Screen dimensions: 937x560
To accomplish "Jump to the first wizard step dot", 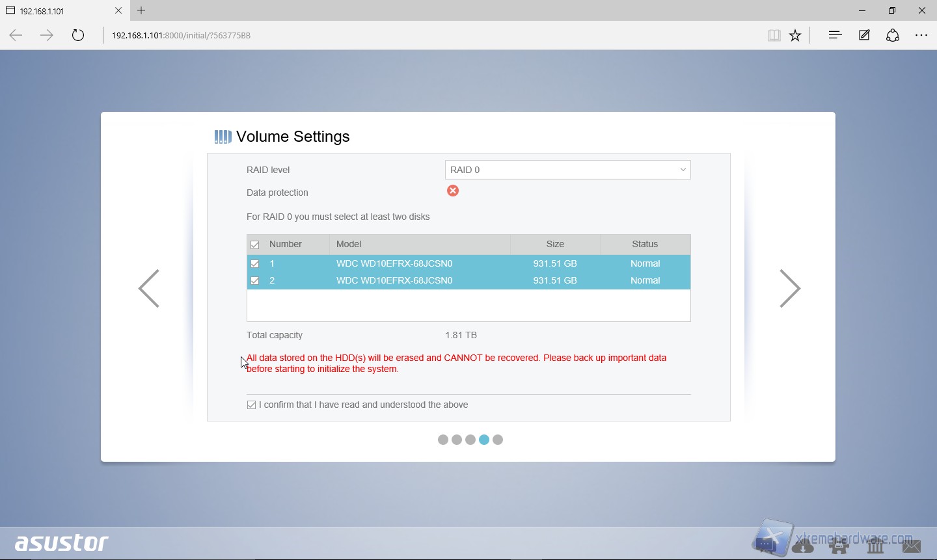I will click(443, 440).
